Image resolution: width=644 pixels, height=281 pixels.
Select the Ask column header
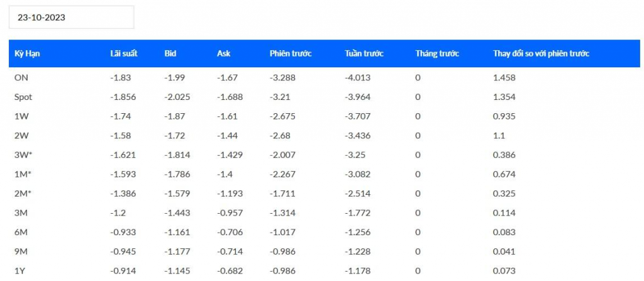tap(223, 53)
